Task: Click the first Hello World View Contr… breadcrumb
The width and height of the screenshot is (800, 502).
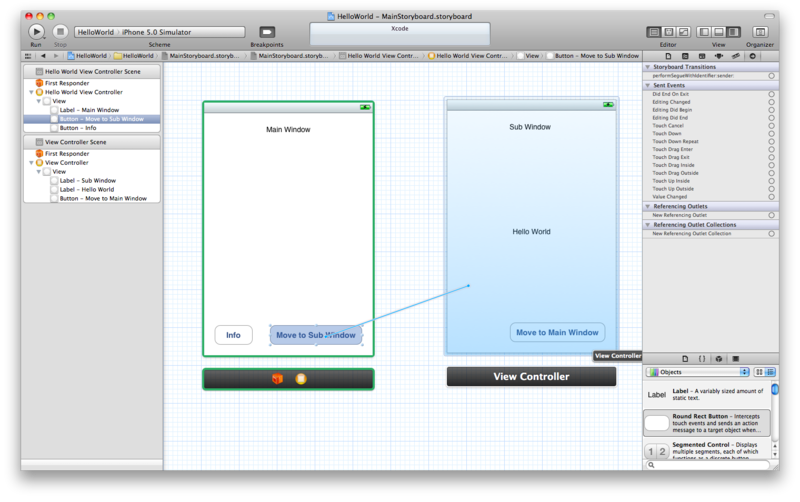Action: (x=379, y=56)
